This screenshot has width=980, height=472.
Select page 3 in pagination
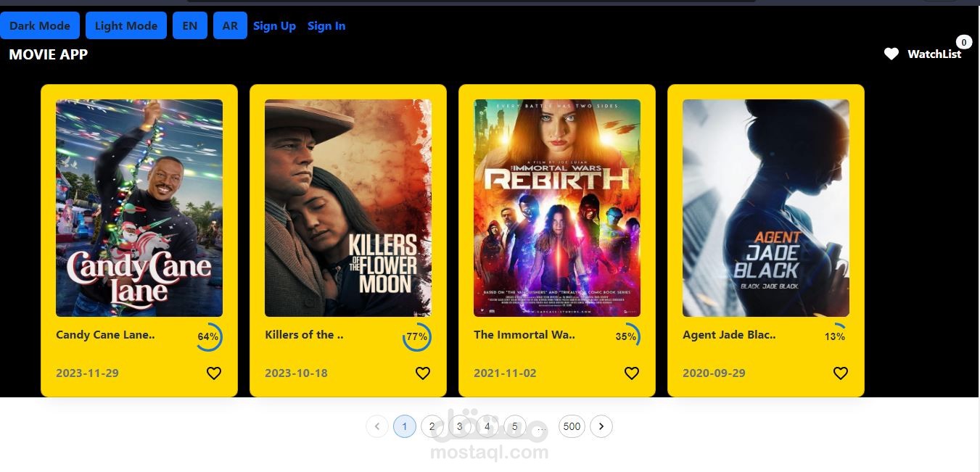click(x=459, y=426)
